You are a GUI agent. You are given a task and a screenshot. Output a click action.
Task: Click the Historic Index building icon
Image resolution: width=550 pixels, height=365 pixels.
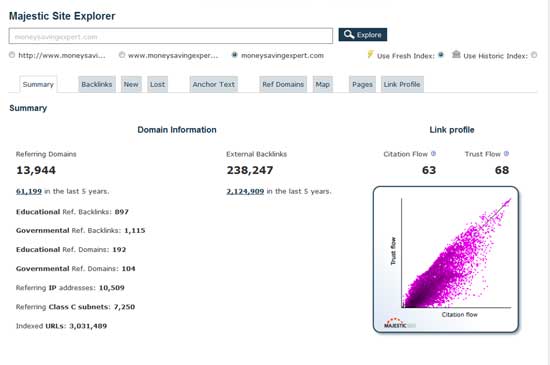coord(456,54)
